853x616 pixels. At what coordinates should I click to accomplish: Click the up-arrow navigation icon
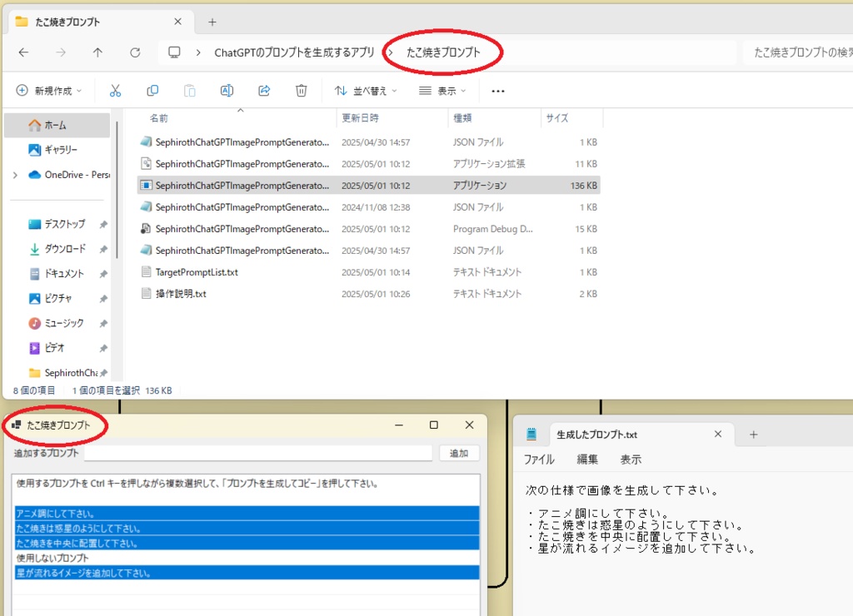click(97, 51)
